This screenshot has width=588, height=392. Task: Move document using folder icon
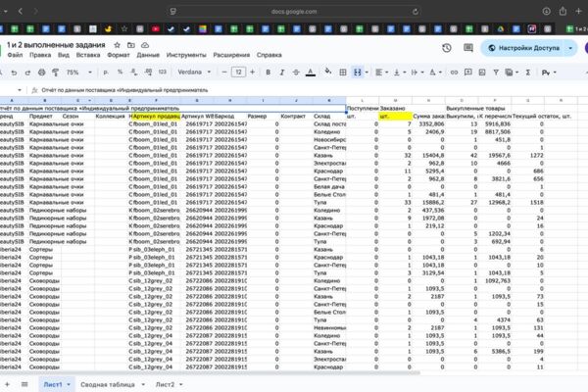point(131,45)
